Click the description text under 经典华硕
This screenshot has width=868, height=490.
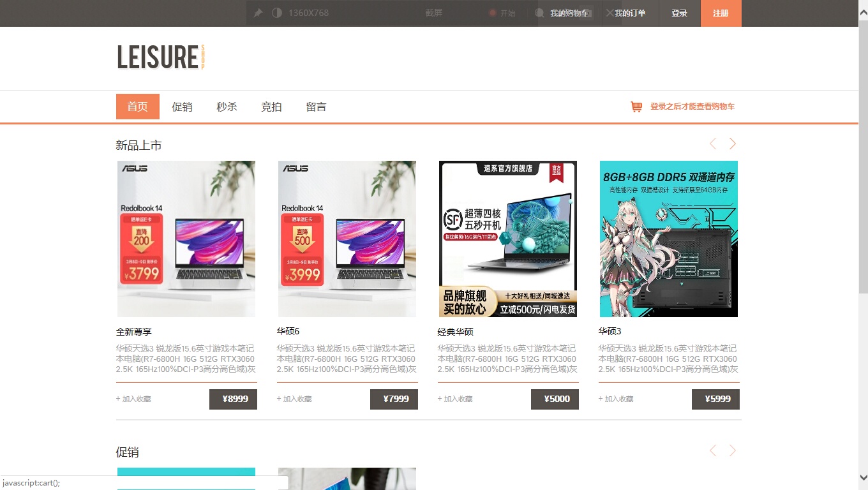[507, 359]
